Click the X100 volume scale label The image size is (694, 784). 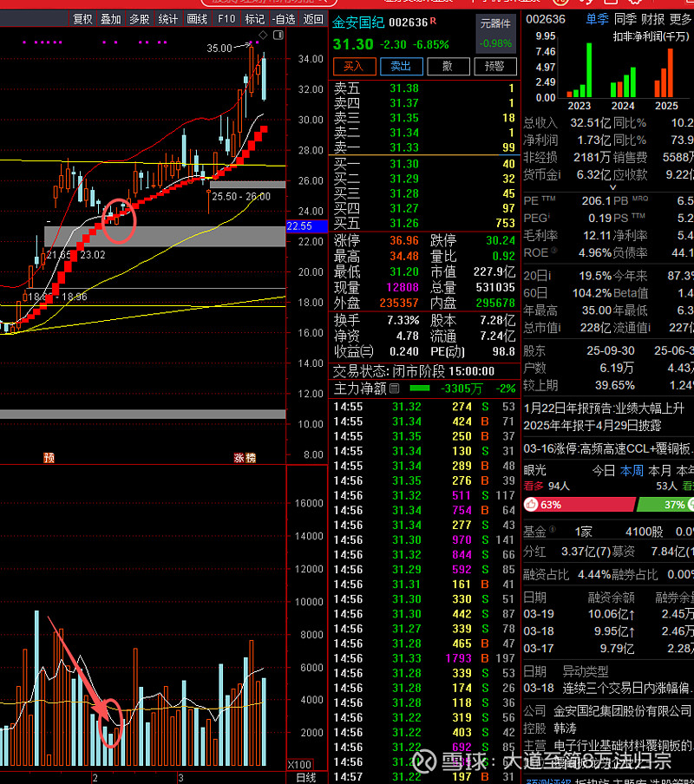pos(300,765)
